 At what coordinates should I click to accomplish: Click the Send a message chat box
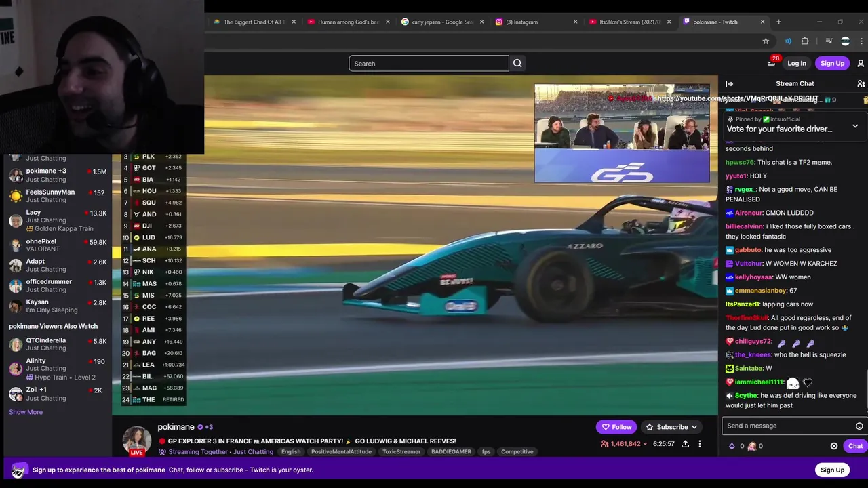(x=787, y=426)
